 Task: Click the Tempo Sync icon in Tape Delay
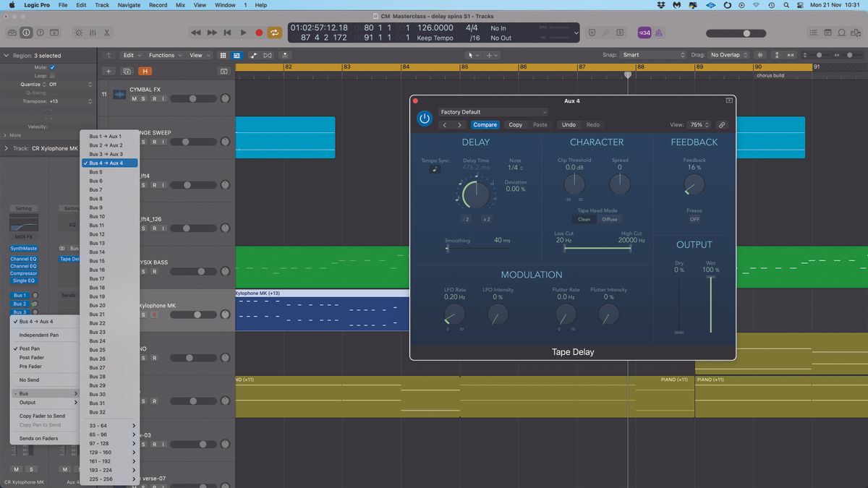click(x=435, y=168)
